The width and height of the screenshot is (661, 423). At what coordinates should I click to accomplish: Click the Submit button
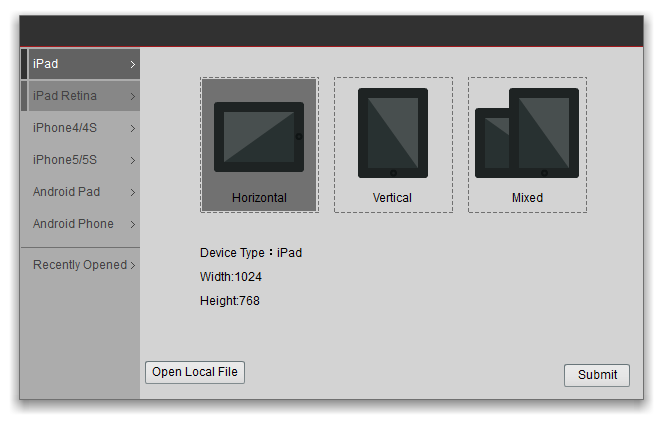597,375
